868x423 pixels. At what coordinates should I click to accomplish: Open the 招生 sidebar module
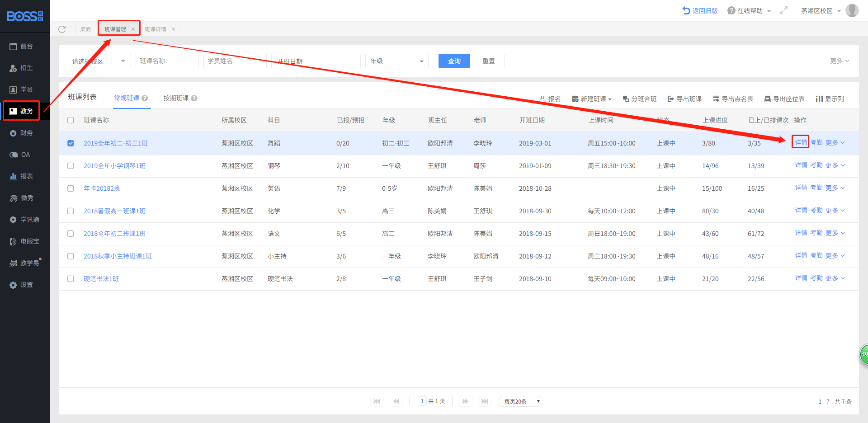coord(21,68)
